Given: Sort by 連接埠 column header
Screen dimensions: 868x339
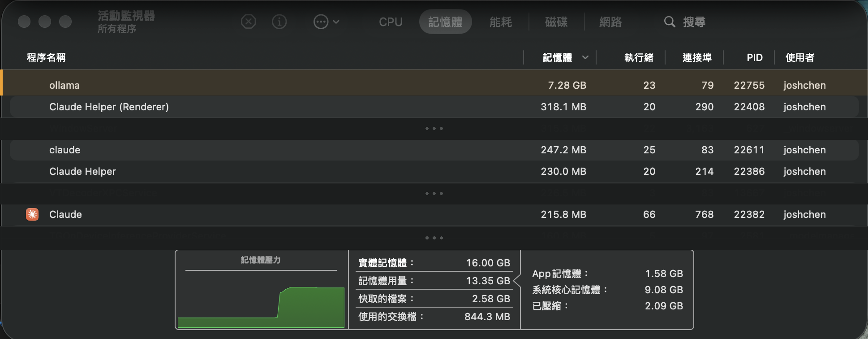Looking at the screenshot, I should point(697,57).
